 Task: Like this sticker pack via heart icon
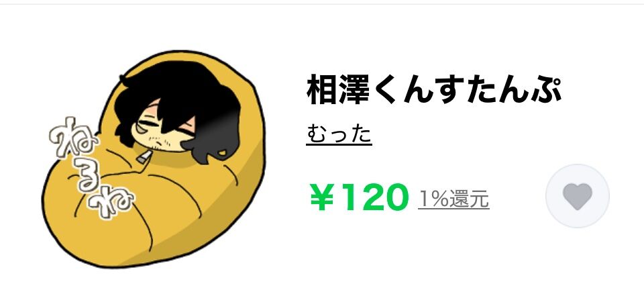[x=577, y=196]
